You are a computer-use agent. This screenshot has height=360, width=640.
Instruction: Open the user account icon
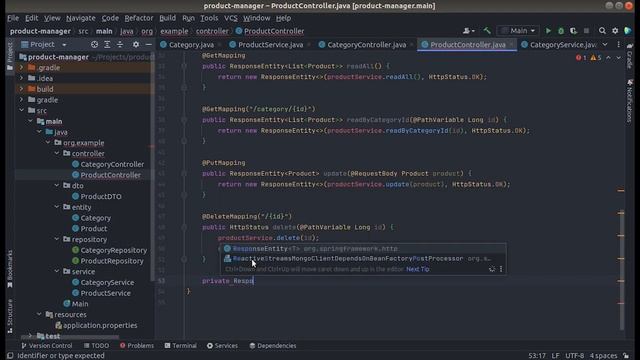468,31
